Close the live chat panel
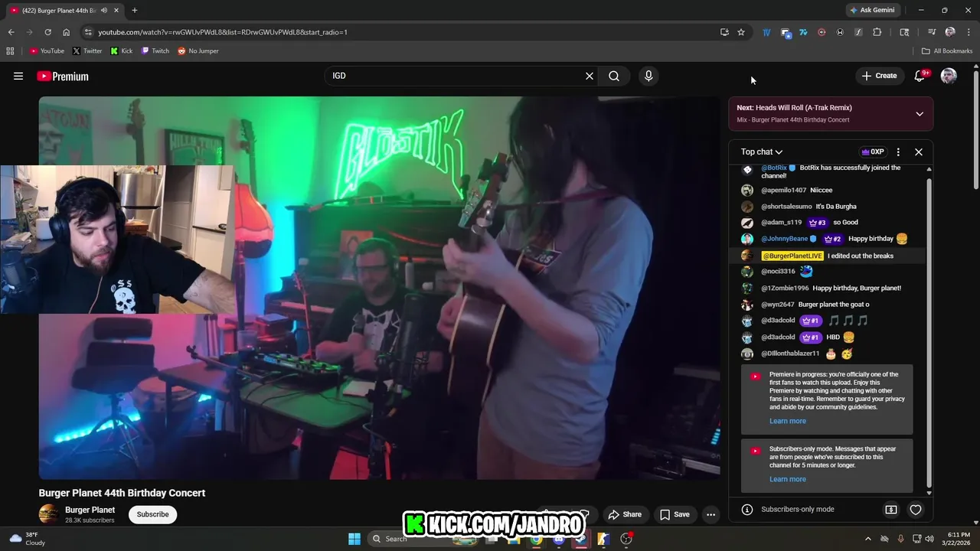This screenshot has height=551, width=980. tap(919, 152)
